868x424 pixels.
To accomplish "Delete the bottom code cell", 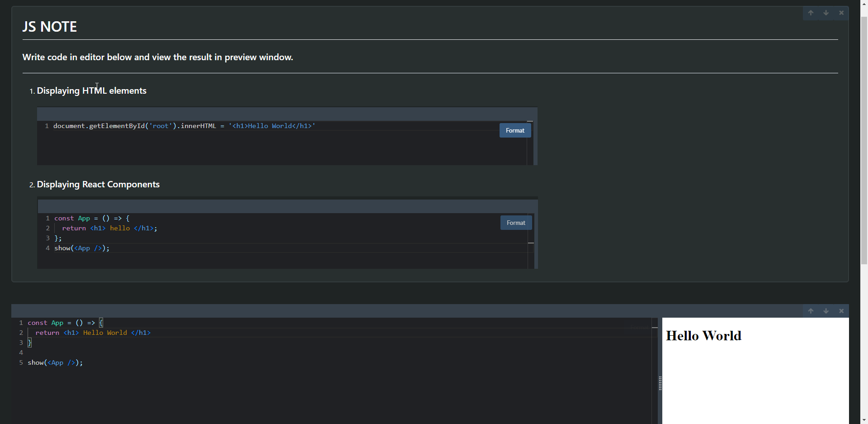I will 841,311.
